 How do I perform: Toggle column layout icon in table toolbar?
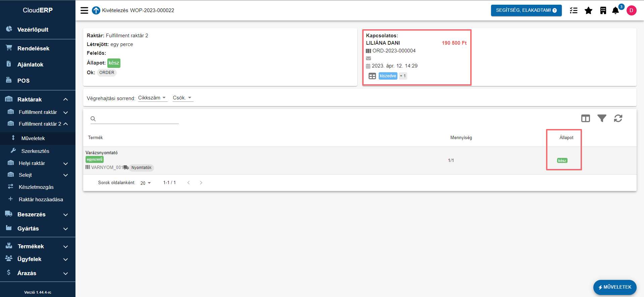coord(585,118)
